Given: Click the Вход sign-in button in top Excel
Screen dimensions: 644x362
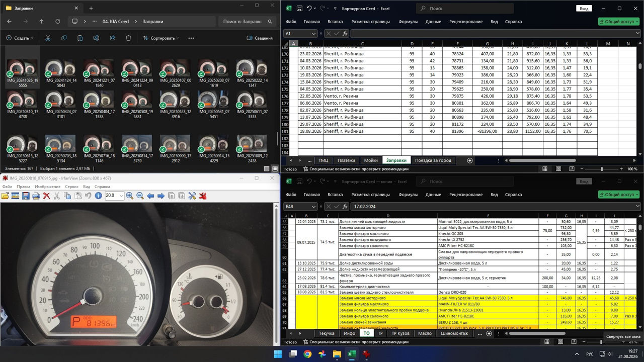Looking at the screenshot, I should click(584, 9).
